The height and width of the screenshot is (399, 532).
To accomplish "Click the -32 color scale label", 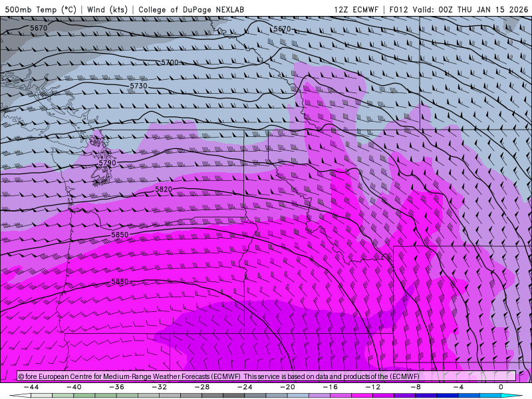I will [x=160, y=387].
